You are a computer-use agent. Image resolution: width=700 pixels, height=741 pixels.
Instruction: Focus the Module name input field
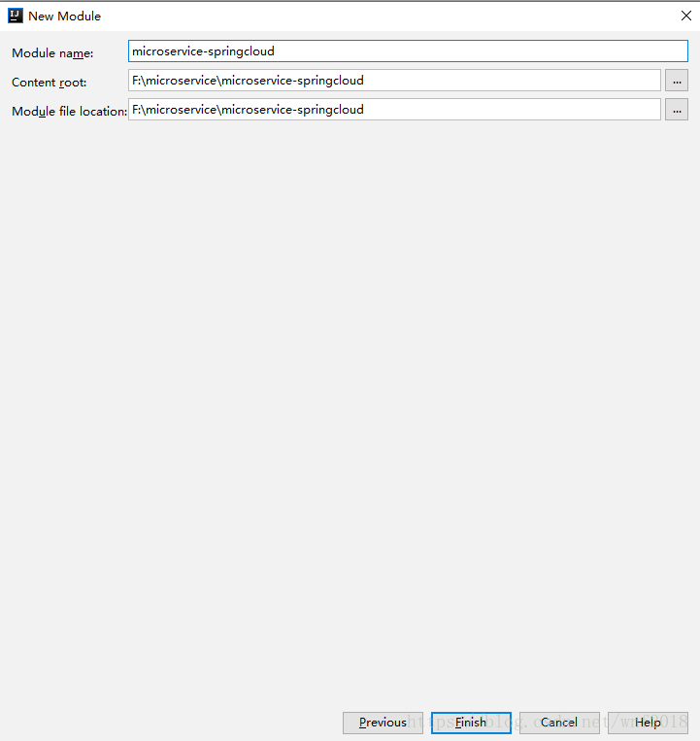[408, 51]
